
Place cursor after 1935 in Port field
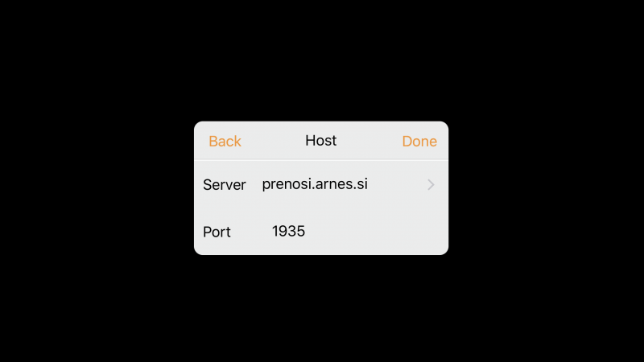coord(307,231)
